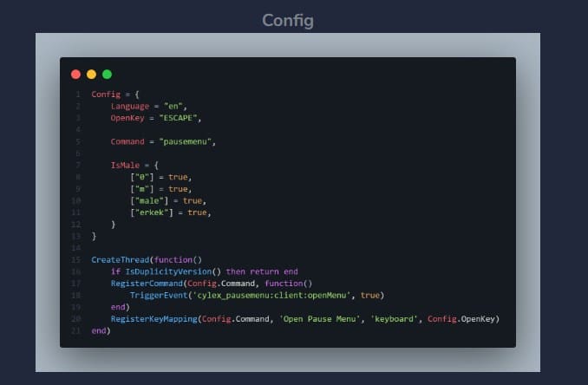Click the TriggerEvent openMenu line
This screenshot has height=385, width=588.
pyautogui.click(x=258, y=296)
